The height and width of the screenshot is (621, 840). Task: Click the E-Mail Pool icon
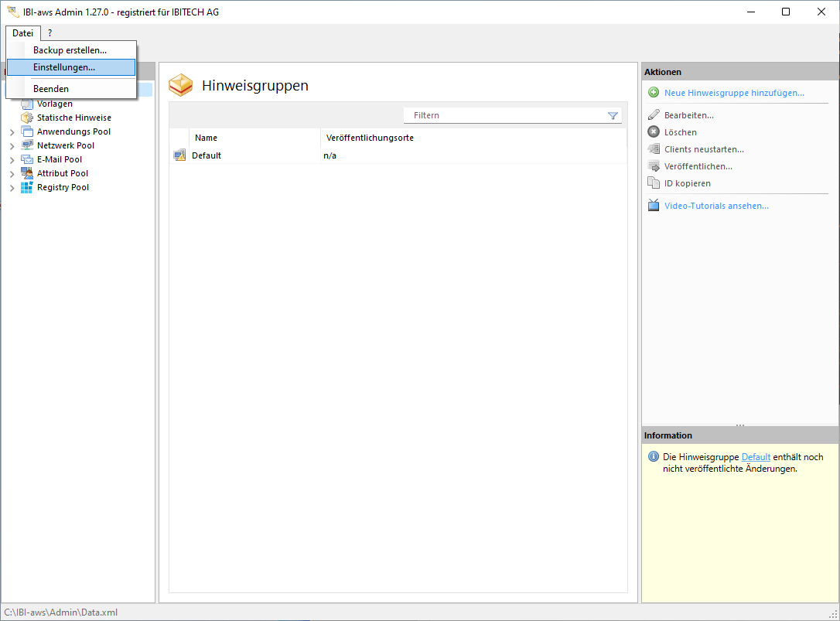[x=26, y=159]
